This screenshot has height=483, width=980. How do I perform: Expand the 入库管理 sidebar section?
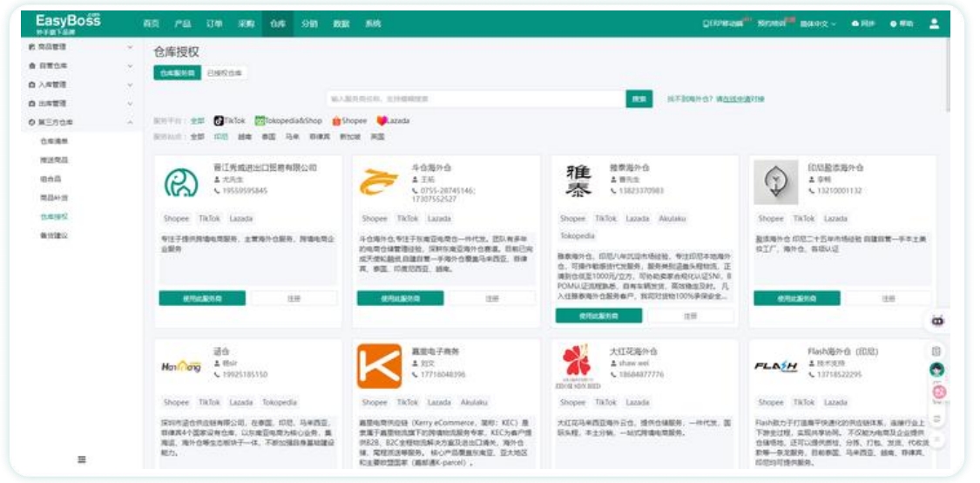81,85
